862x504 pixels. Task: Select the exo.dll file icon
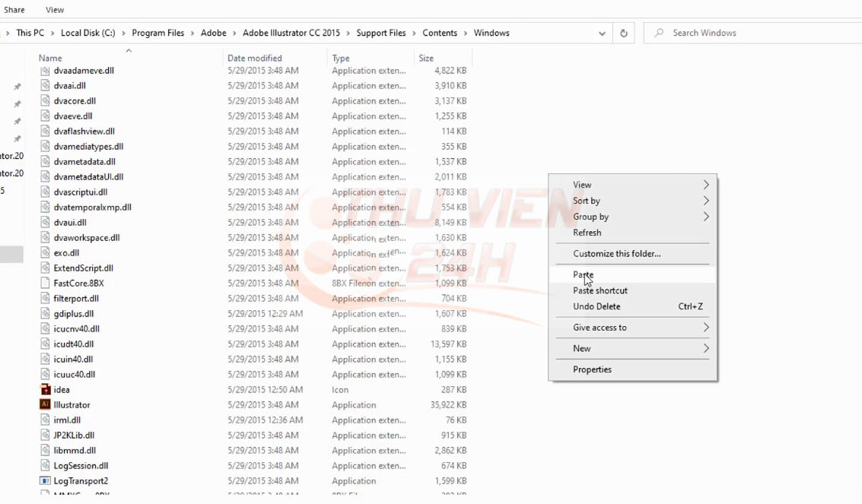click(x=45, y=252)
